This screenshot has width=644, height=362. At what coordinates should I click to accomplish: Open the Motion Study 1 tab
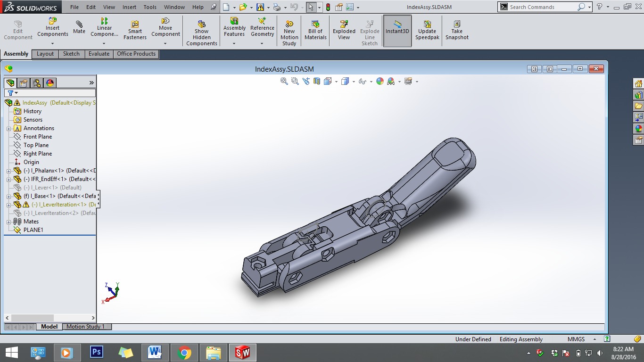85,327
